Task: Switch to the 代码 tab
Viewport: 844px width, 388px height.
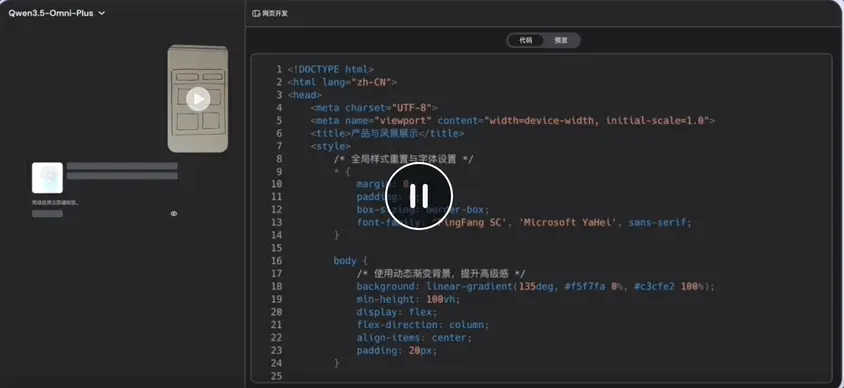Action: [x=525, y=40]
